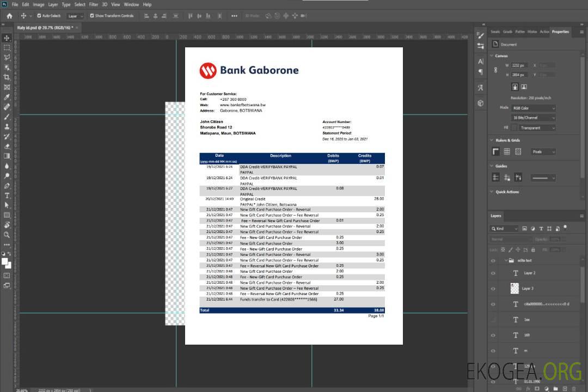The image size is (588, 392).
Task: Select the Eraser tool
Action: (7, 146)
